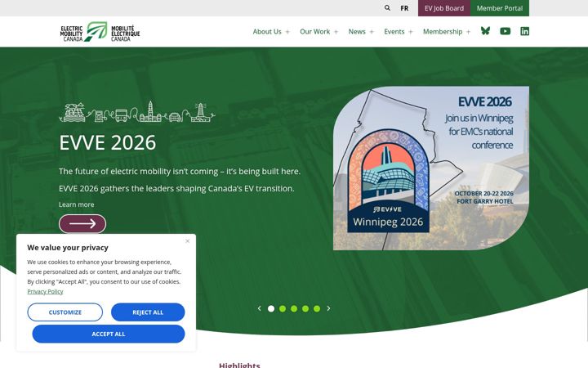Click the EVVE 2026 heading
Image resolution: width=588 pixels, height=368 pixels.
pos(107,142)
